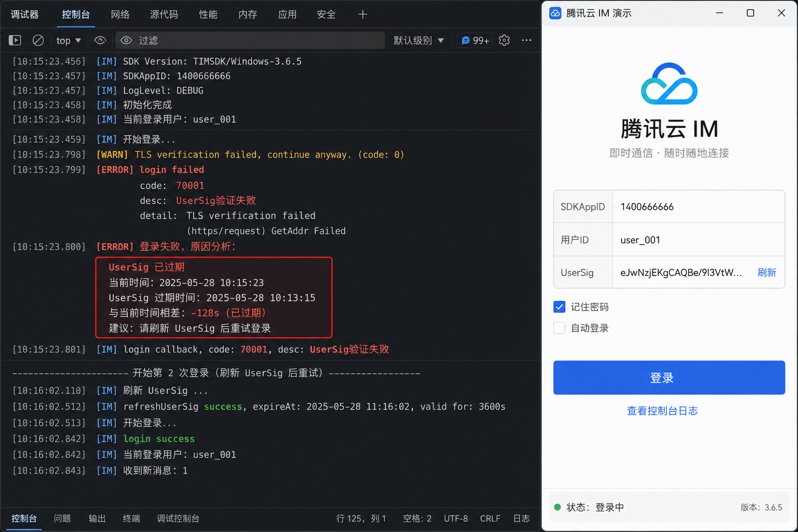Screen dimensions: 798x532
Task: Open console settings gear icon
Action: 504,40
